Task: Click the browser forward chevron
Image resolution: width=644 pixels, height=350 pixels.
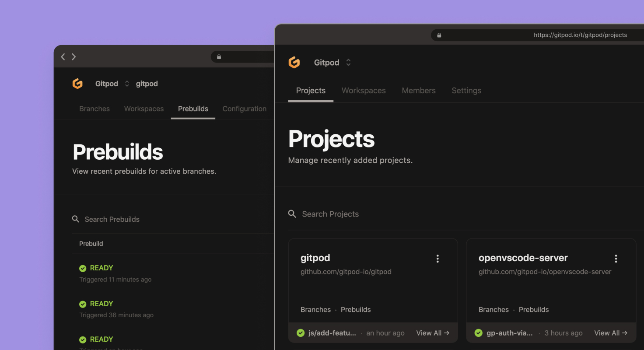Action: 74,56
